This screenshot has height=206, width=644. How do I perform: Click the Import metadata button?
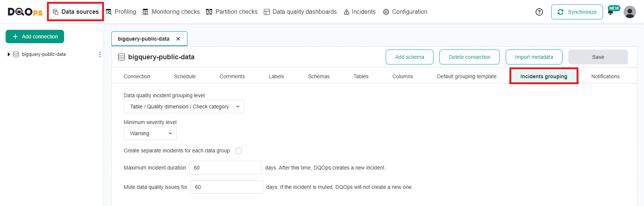pos(534,57)
